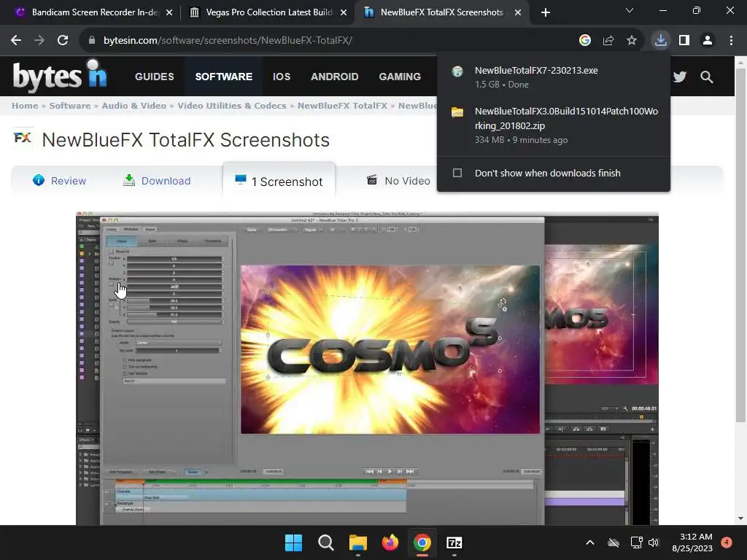Screen dimensions: 747x560
Task: Switch to Chrome on taskbar
Action: [422, 542]
